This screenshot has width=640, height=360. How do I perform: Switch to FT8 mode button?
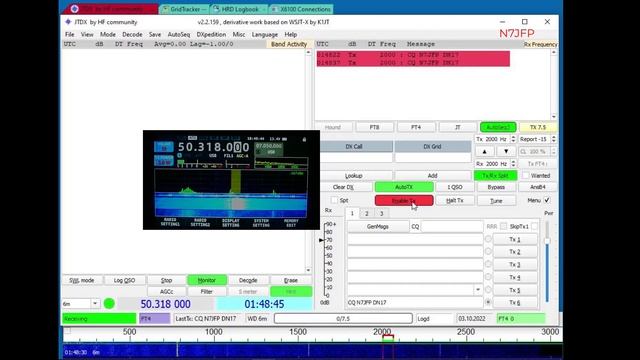click(x=374, y=127)
